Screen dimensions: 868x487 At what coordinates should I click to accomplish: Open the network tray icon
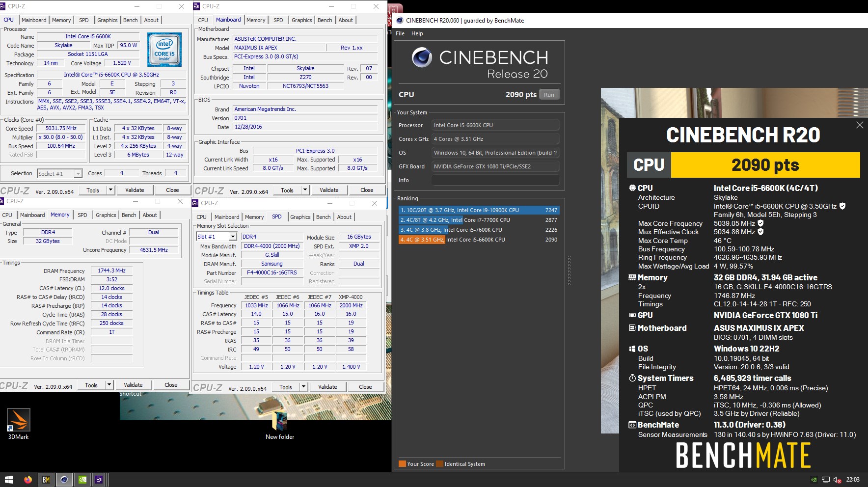826,480
